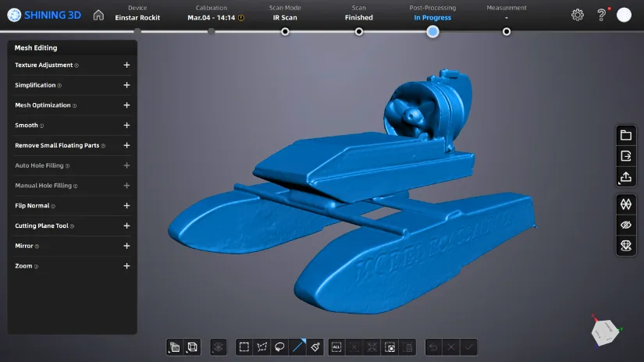Click the Mirror label
The height and width of the screenshot is (362, 644).
24,246
